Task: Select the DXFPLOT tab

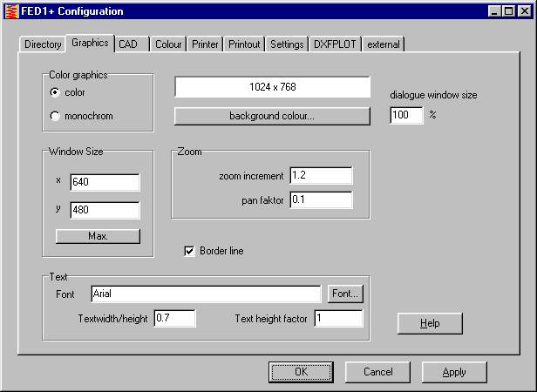Action: [x=336, y=44]
